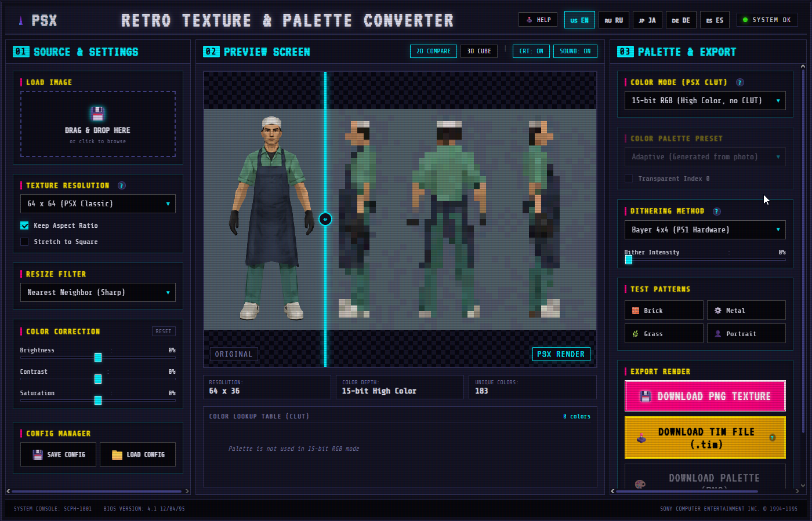This screenshot has height=521, width=812.
Task: Click the ORIGINAL label in preview
Action: 234,354
